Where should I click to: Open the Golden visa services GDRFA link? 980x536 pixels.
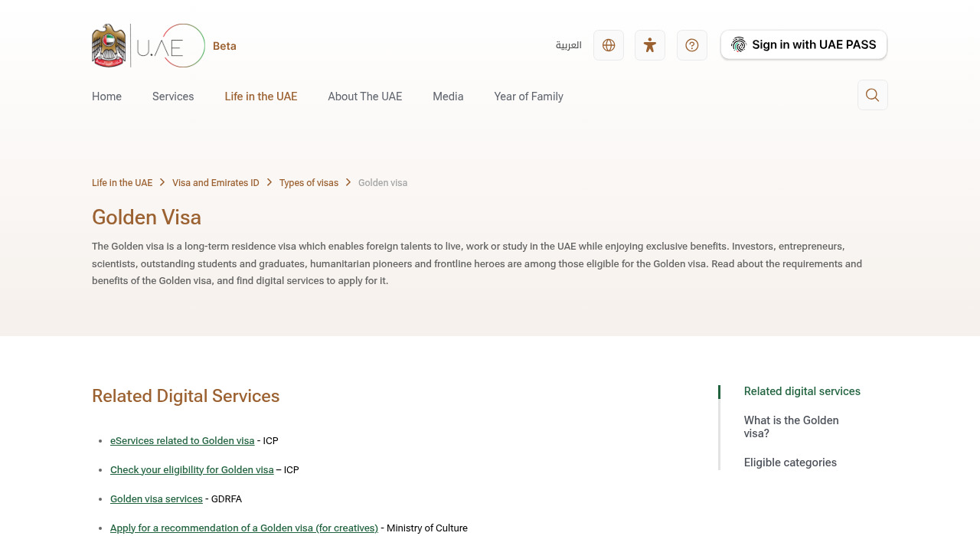[156, 499]
